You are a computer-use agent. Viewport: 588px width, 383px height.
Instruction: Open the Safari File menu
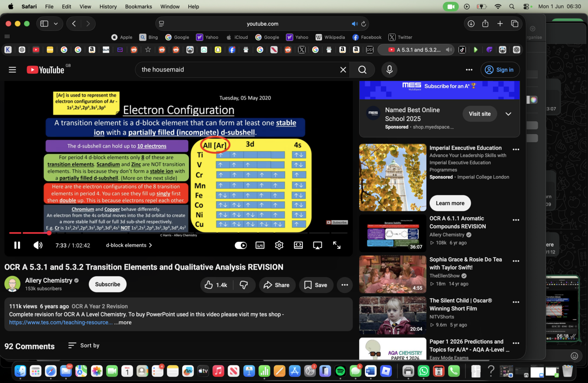tap(49, 7)
